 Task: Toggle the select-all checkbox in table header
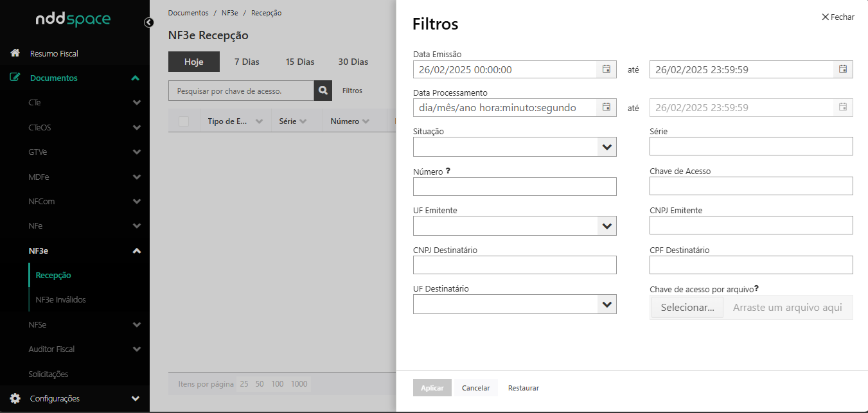point(184,121)
